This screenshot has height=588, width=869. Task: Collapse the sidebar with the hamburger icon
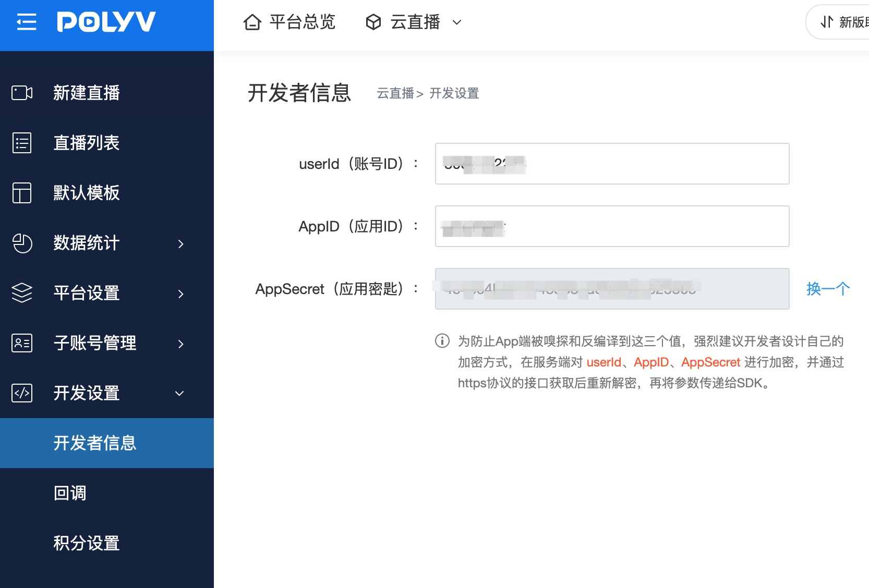click(26, 22)
